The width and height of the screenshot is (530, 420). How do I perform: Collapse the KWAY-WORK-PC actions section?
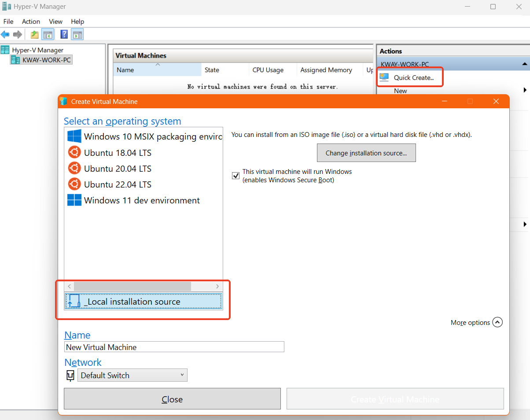pos(524,64)
